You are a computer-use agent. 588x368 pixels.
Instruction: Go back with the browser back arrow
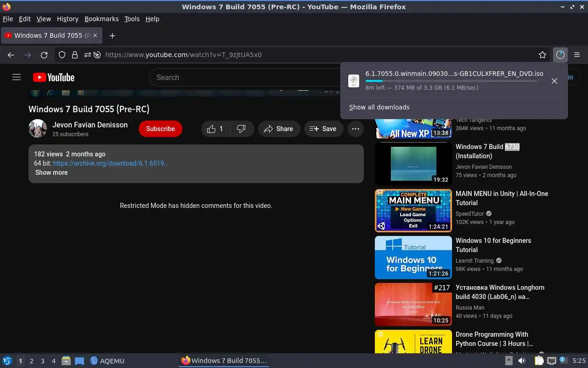pos(11,55)
